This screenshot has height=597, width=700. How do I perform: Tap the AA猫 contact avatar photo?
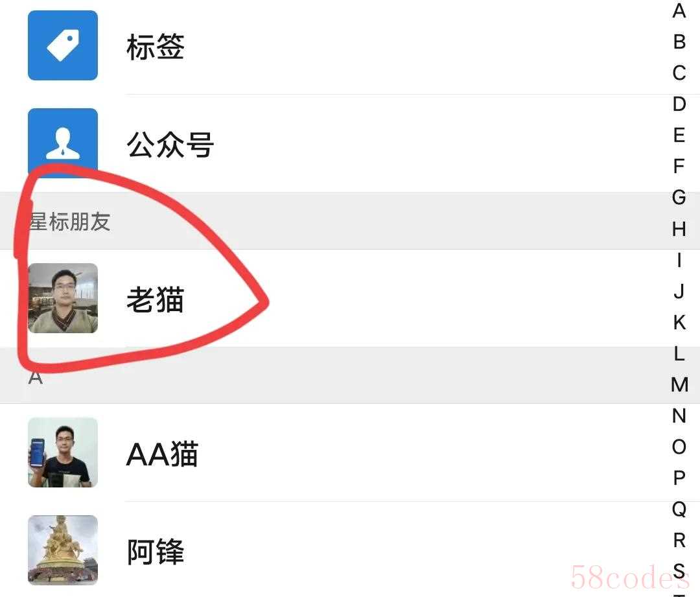[x=62, y=452]
